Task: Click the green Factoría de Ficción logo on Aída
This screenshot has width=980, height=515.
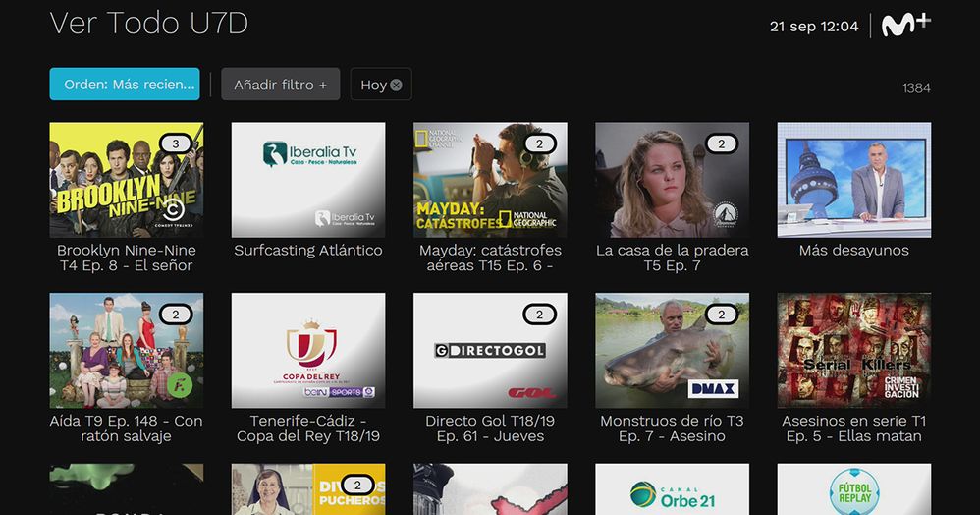Action: pos(180,385)
